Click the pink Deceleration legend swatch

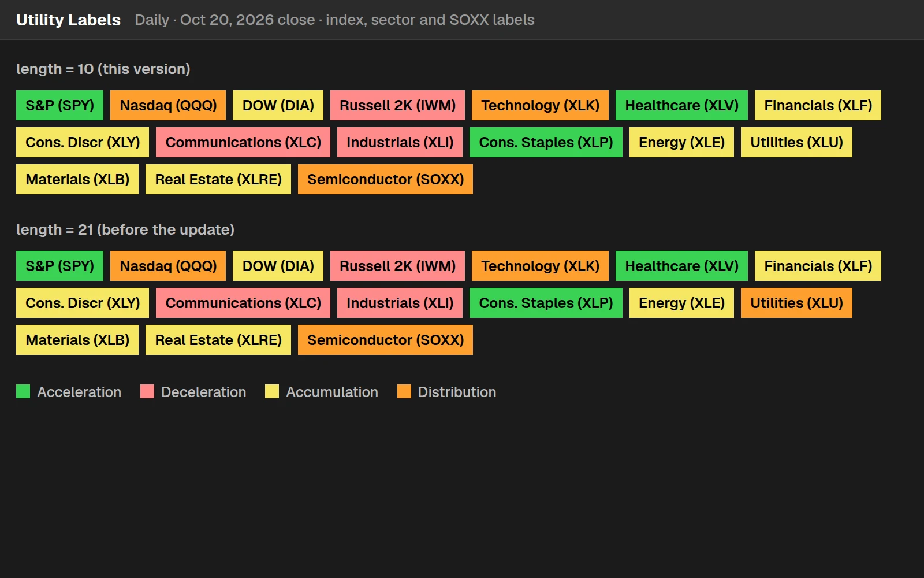click(147, 391)
